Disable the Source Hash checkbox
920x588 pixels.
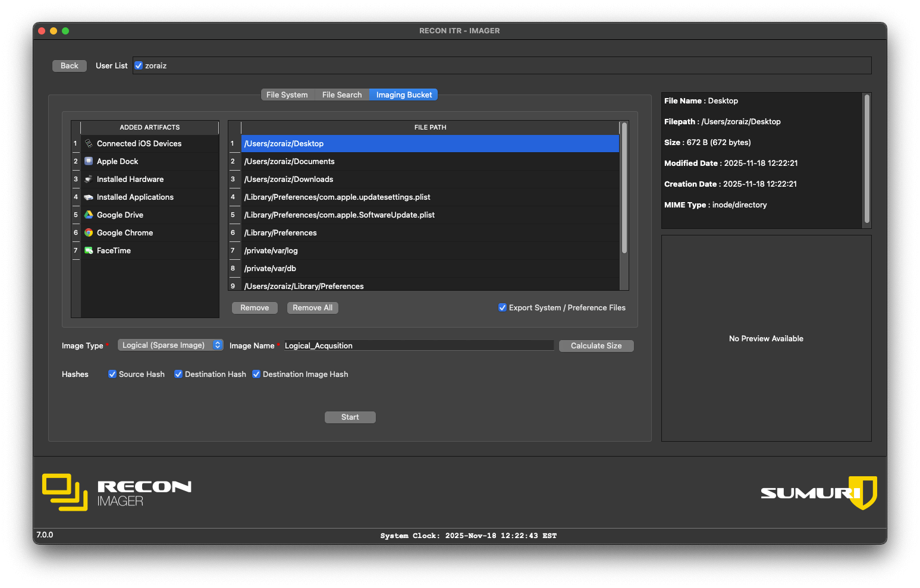[112, 374]
